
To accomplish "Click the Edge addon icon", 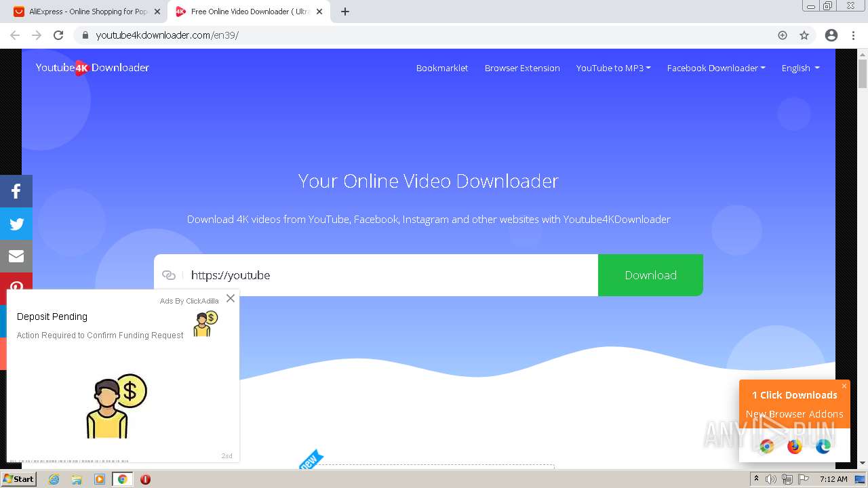I will (823, 446).
